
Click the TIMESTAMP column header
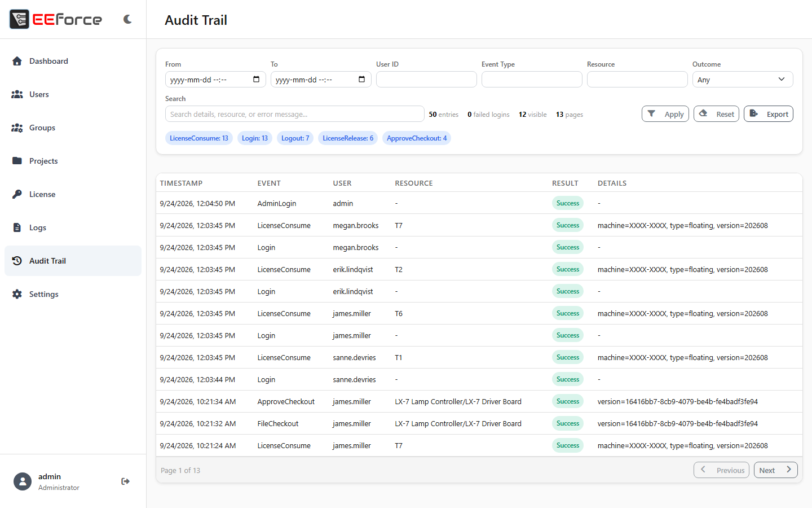[181, 183]
